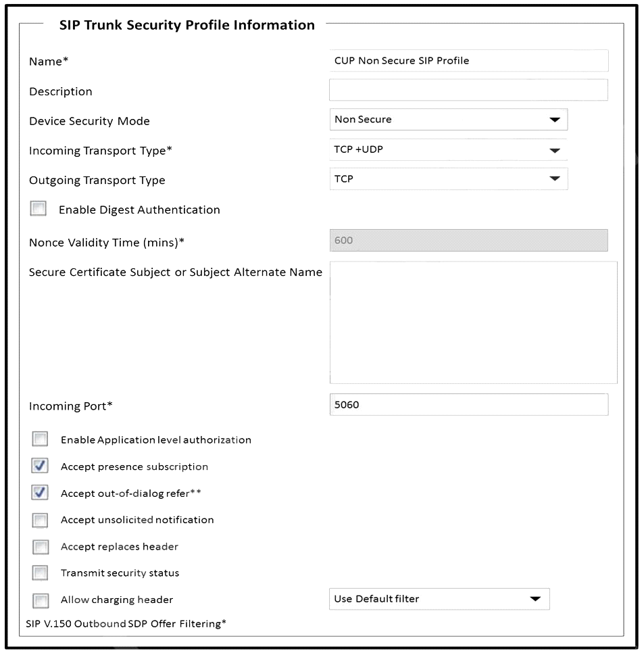This screenshot has width=644, height=653.
Task: Click Enable Digest Authentication label text
Action: click(x=139, y=210)
